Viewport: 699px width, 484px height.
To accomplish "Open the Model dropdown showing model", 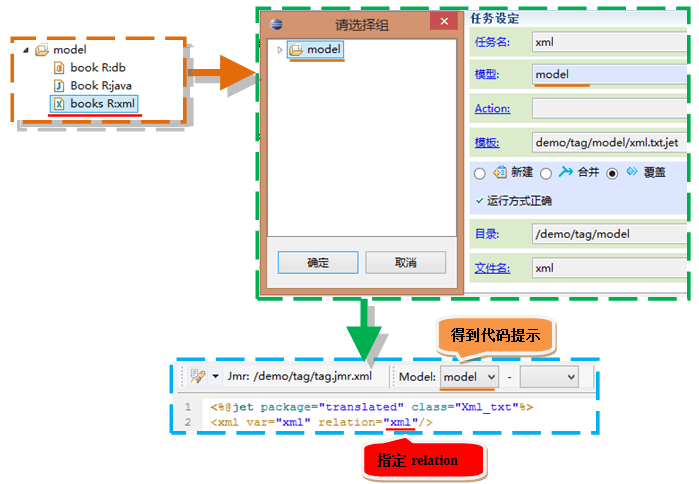I will click(469, 377).
